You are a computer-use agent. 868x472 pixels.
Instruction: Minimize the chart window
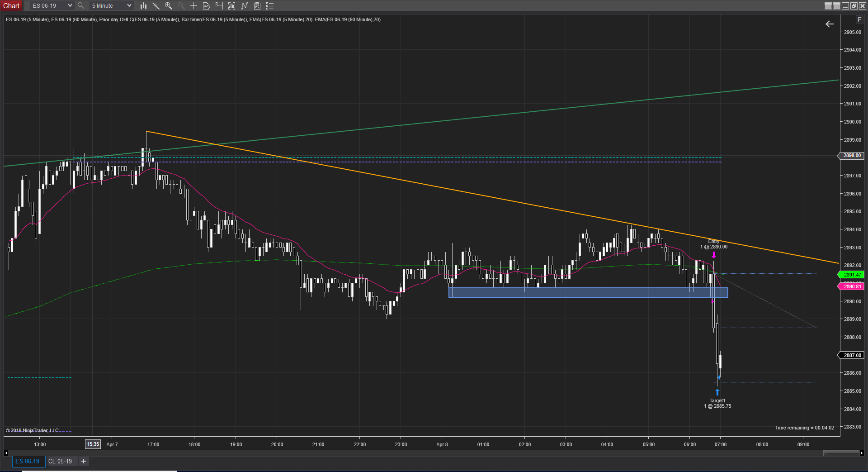pyautogui.click(x=845, y=6)
